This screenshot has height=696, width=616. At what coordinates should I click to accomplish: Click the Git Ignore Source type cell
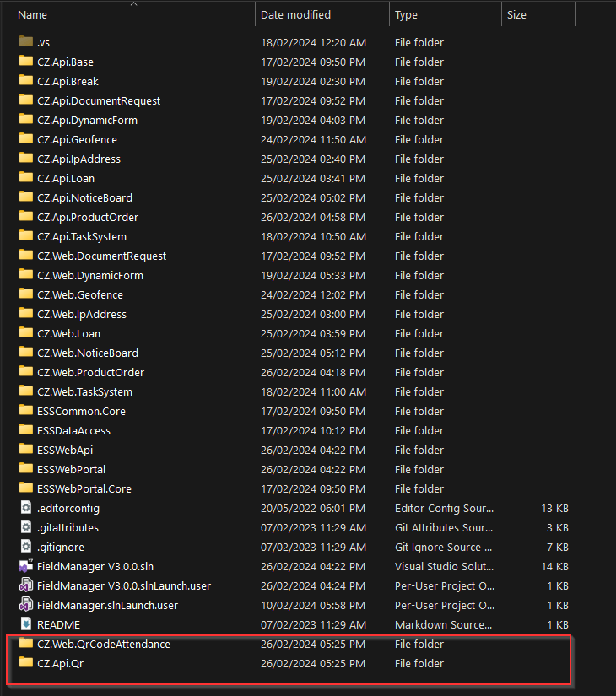(443, 548)
